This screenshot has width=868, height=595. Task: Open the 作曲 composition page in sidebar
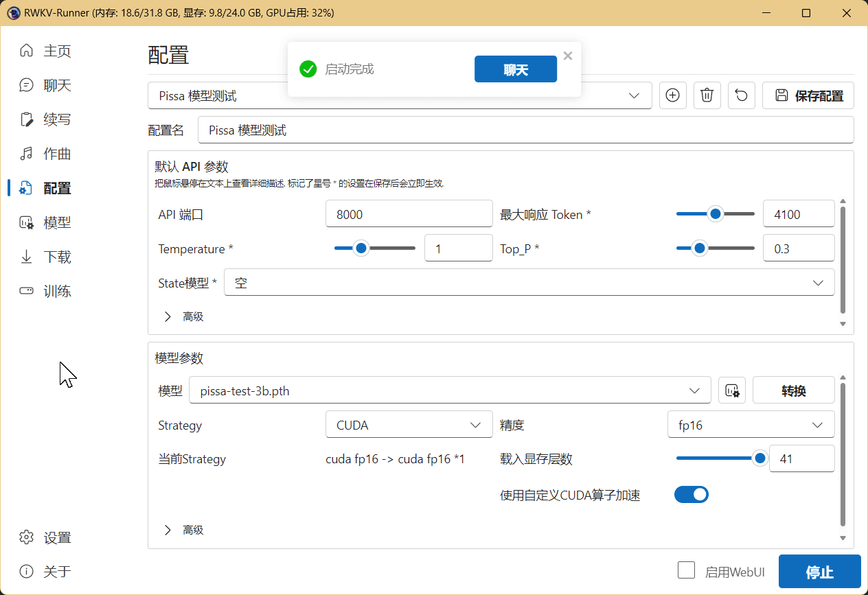[x=57, y=154]
